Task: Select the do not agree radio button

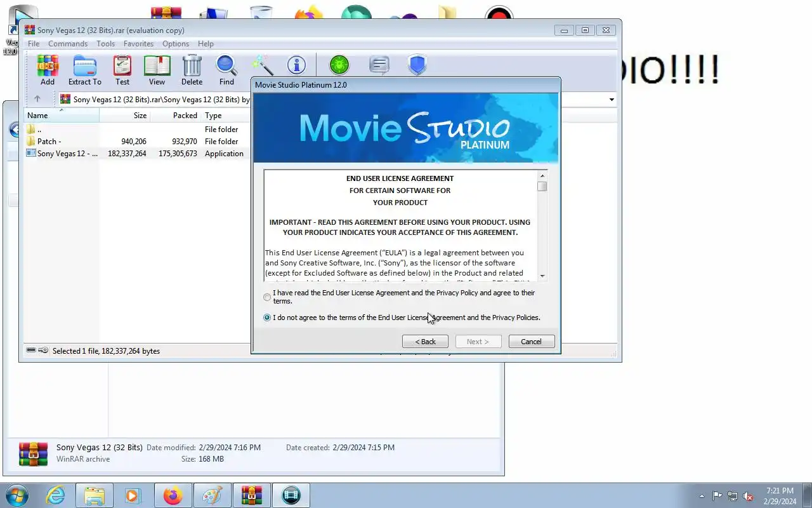Action: click(x=267, y=317)
